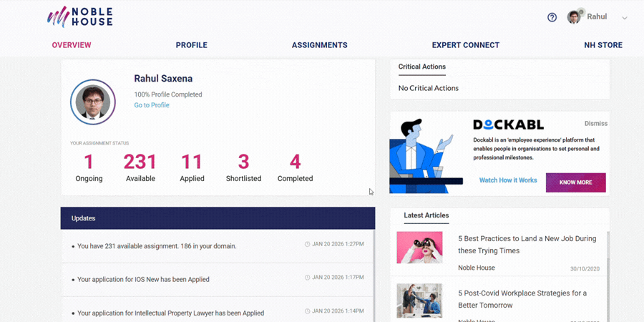
Task: Click Watch How it Works link
Action: coord(508,180)
